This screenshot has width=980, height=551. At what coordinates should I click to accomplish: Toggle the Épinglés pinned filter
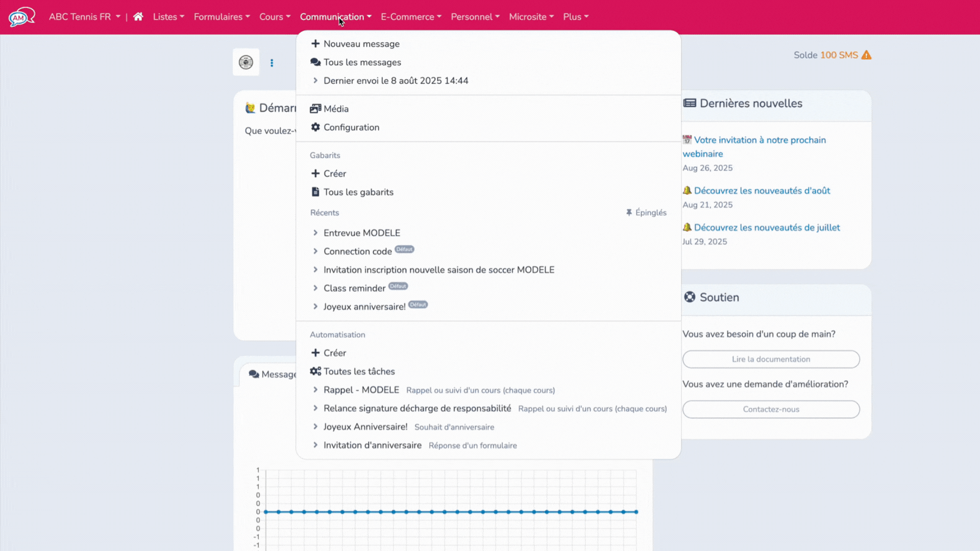click(x=646, y=213)
